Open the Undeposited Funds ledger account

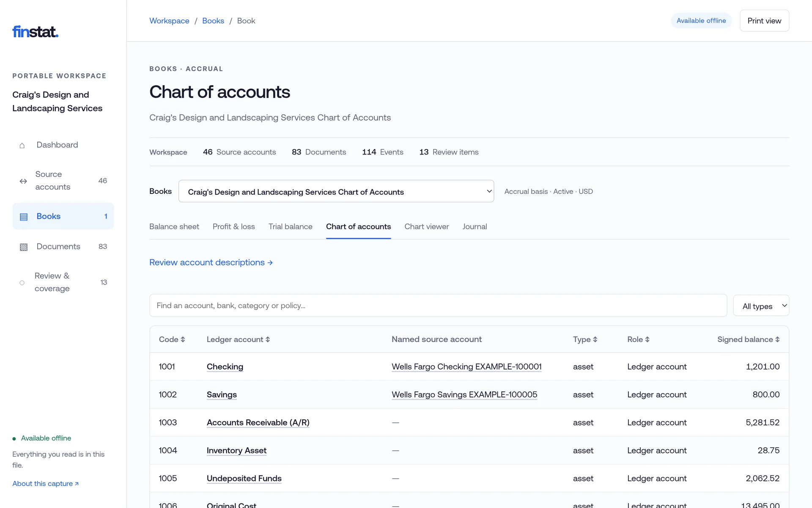pos(244,478)
